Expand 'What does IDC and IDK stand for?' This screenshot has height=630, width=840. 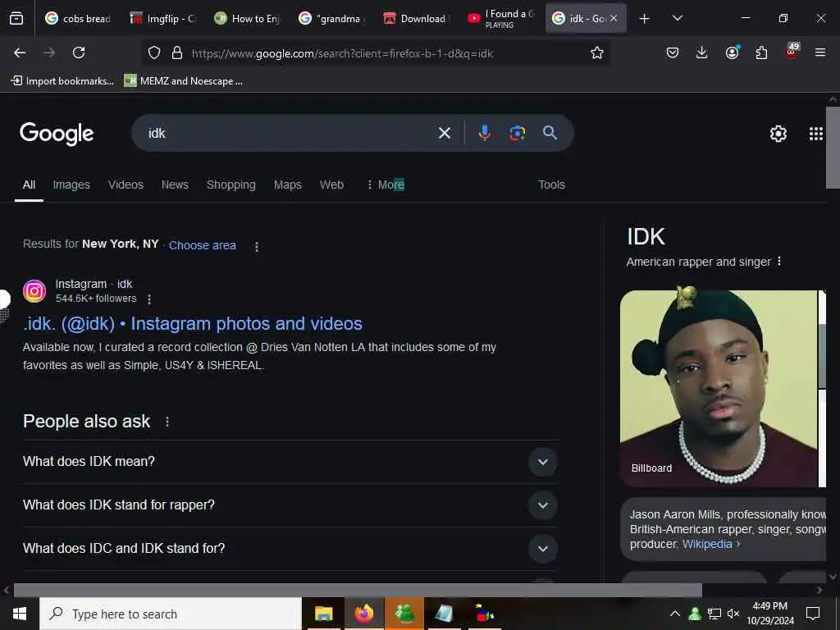[290, 549]
